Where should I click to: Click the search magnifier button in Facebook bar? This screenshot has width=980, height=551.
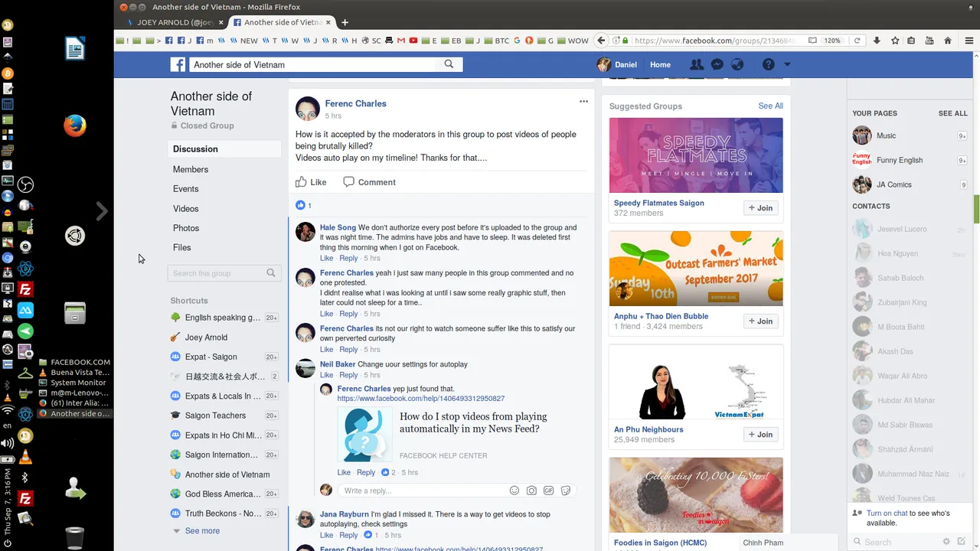click(x=449, y=65)
